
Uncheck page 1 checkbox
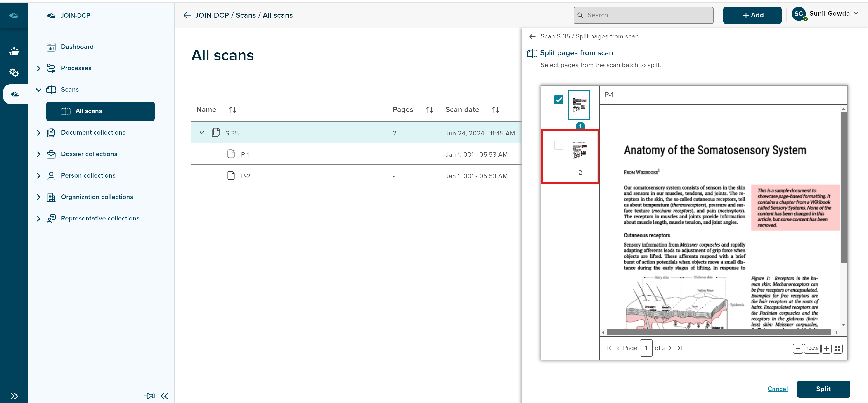558,100
